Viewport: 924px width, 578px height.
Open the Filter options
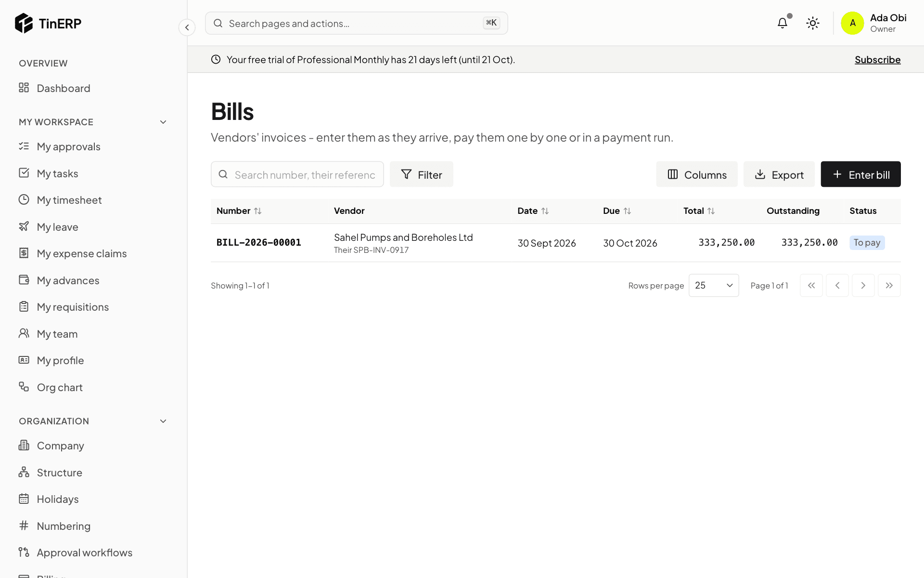pyautogui.click(x=422, y=174)
